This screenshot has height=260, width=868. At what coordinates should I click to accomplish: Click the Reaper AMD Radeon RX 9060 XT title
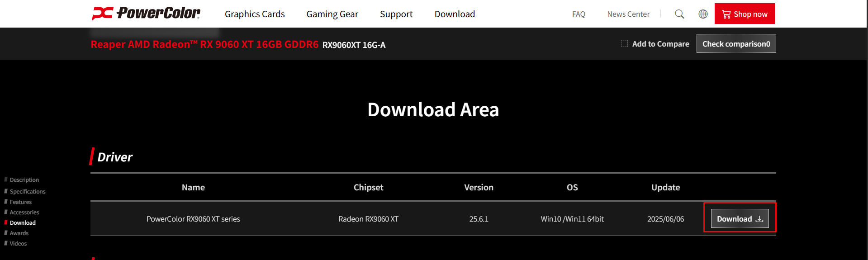click(x=204, y=44)
